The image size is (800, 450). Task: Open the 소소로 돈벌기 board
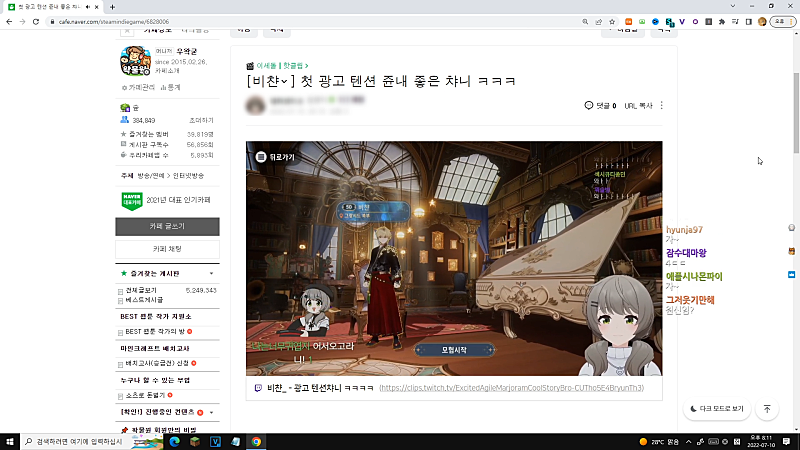tap(145, 395)
